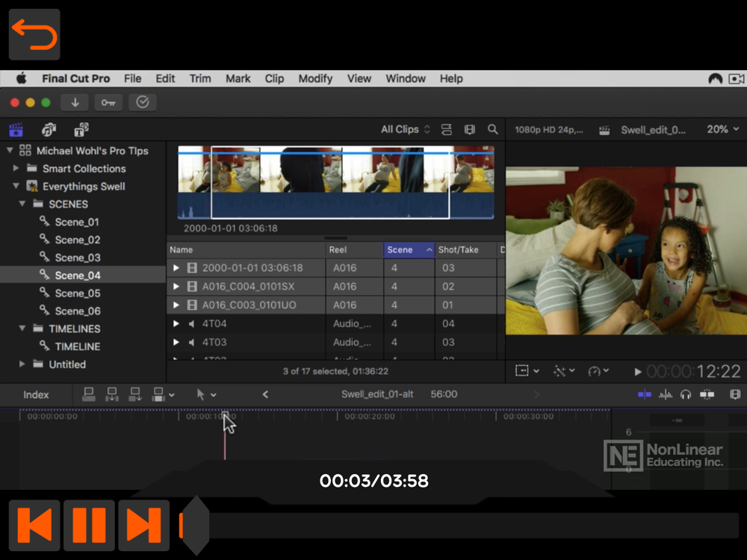Screen dimensions: 747x560
Task: Toggle video and audio skimming icon
Action: [645, 394]
